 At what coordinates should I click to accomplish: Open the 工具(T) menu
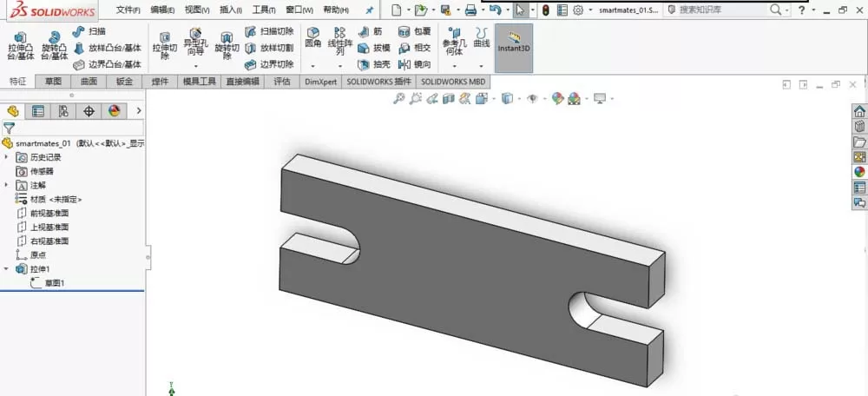(x=264, y=10)
